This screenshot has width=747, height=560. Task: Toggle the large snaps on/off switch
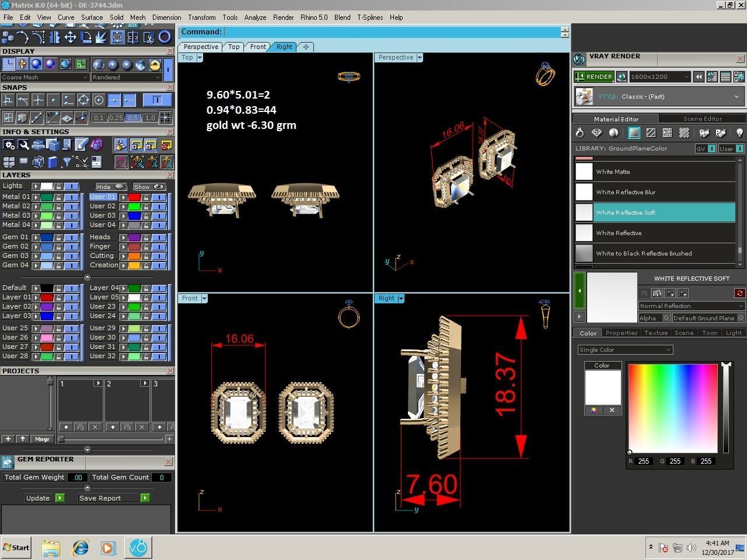click(157, 100)
